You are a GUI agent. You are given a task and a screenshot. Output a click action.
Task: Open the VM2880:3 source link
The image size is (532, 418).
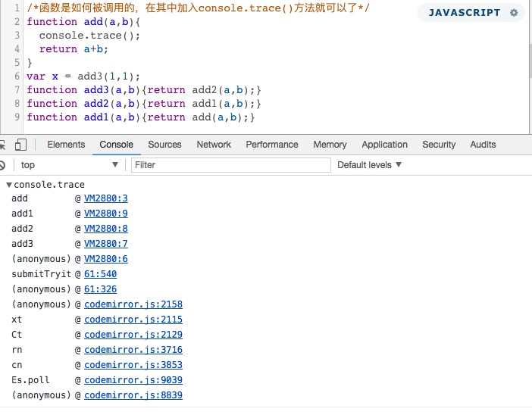(x=105, y=198)
